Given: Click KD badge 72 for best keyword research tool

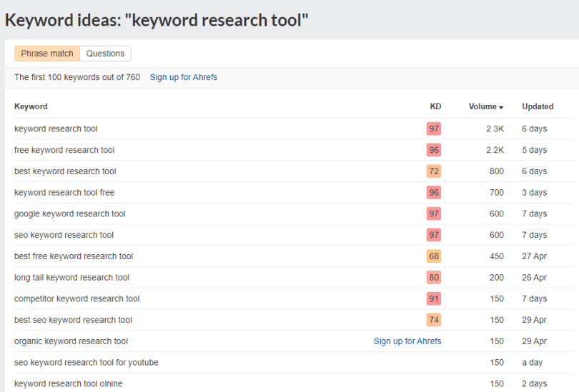Looking at the screenshot, I should (434, 171).
